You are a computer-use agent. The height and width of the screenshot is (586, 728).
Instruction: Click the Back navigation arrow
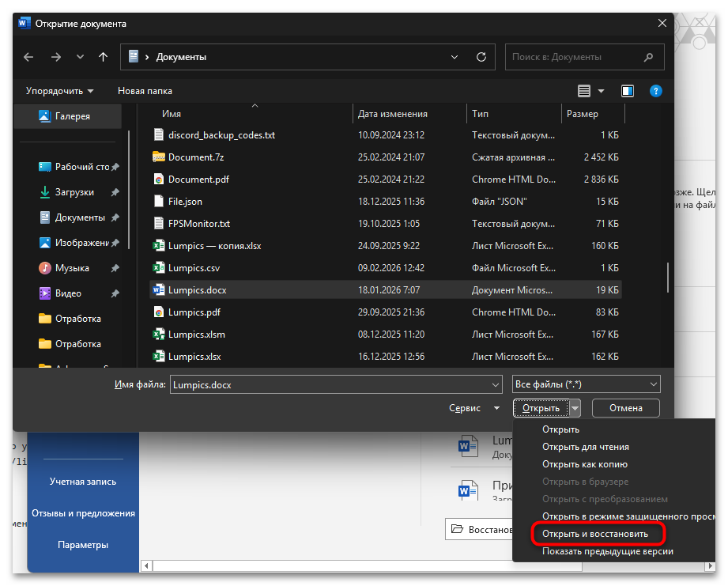coord(29,58)
